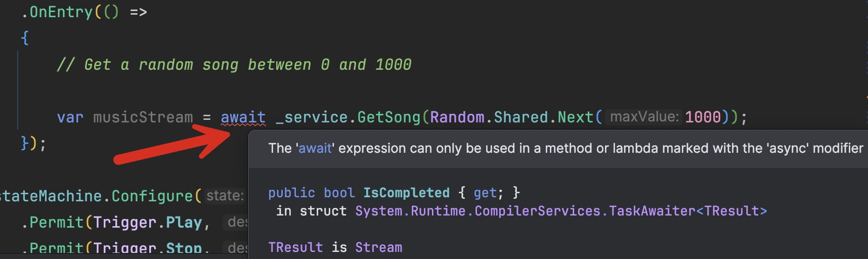The width and height of the screenshot is (868, 259).
Task: Click the IsCompleted property name in tooltip
Action: [406, 193]
